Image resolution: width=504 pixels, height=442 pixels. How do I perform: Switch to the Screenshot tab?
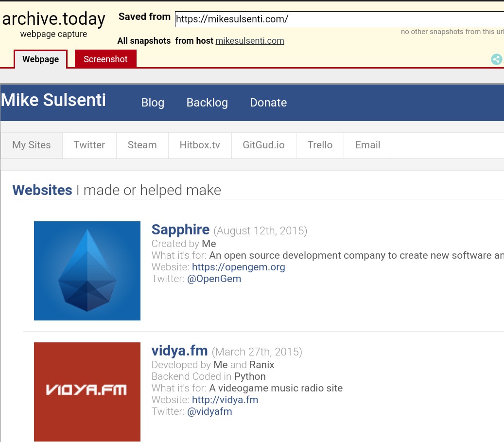105,59
